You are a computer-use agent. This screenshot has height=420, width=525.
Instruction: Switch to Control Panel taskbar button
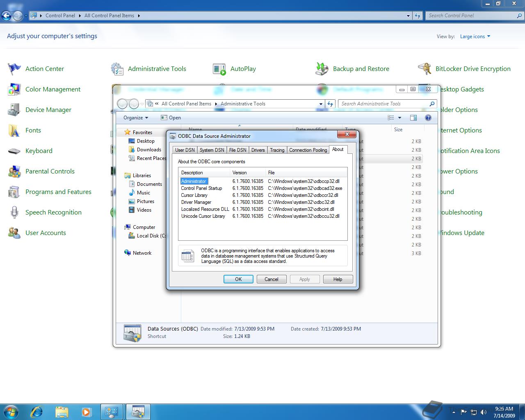point(112,411)
